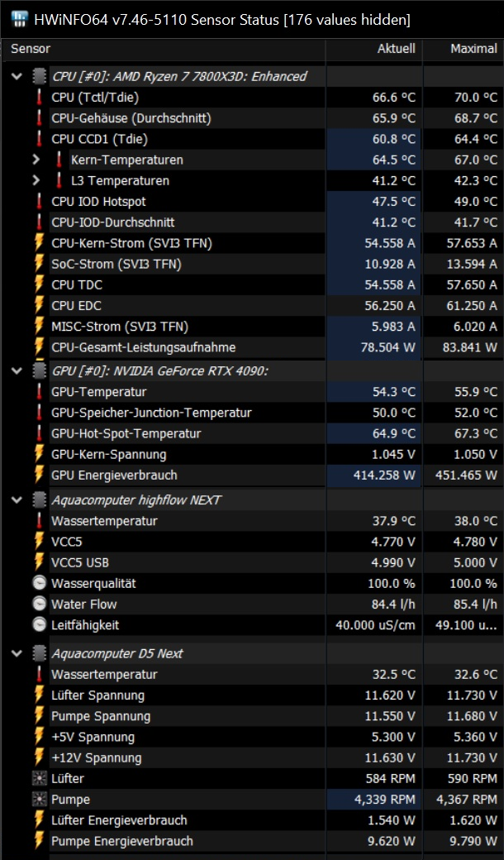Click gauge icon of Wasserqualität
This screenshot has height=860, width=504.
(39, 583)
